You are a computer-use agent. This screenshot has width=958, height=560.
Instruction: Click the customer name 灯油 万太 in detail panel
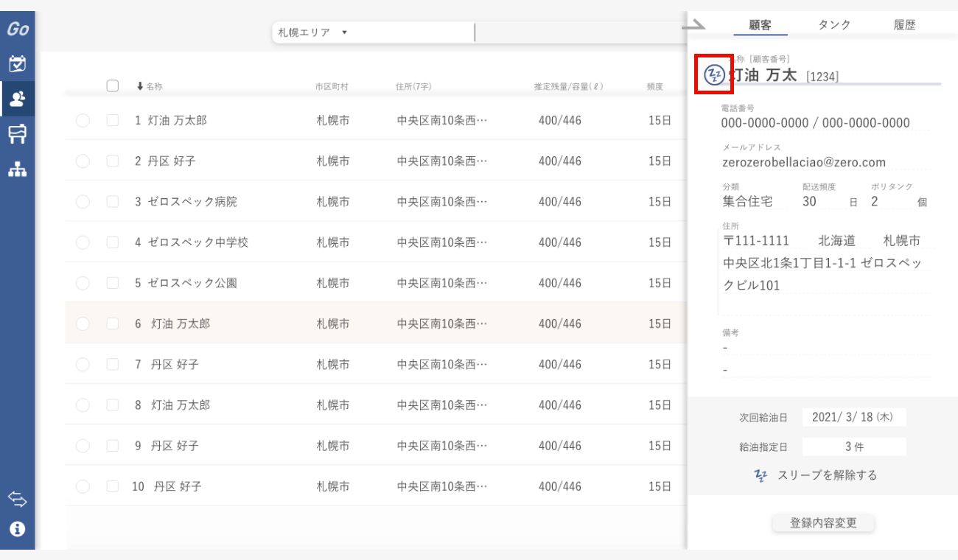[763, 75]
